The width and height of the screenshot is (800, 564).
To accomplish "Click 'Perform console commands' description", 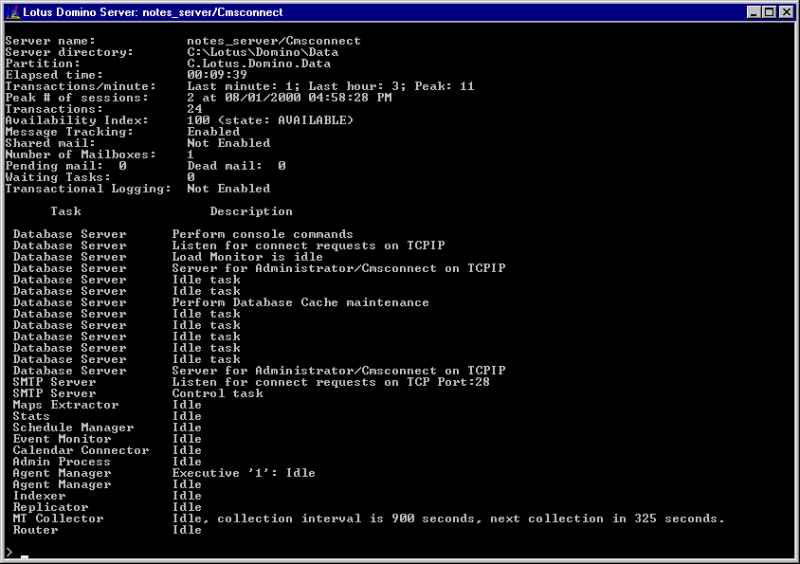I will coord(262,234).
